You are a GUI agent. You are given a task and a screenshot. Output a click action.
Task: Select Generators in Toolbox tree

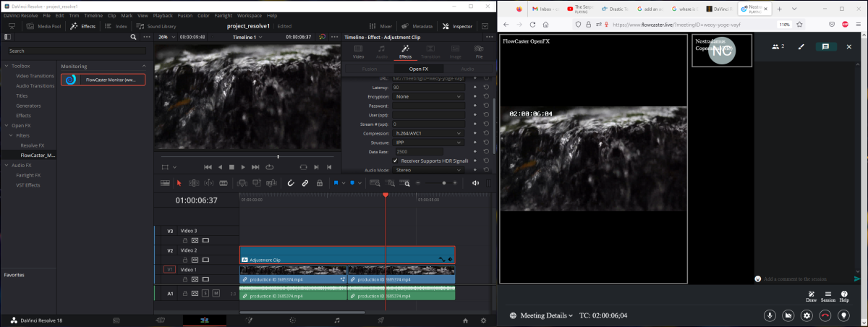[28, 106]
